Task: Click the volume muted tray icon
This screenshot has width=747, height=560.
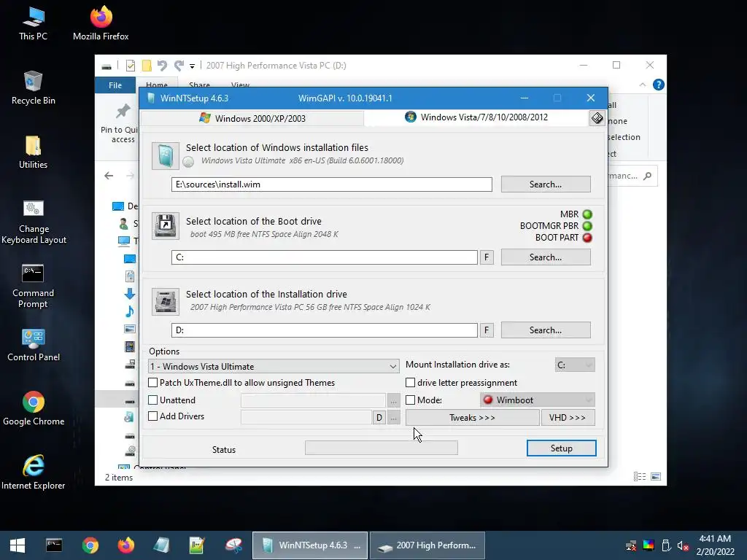Action: (x=683, y=545)
